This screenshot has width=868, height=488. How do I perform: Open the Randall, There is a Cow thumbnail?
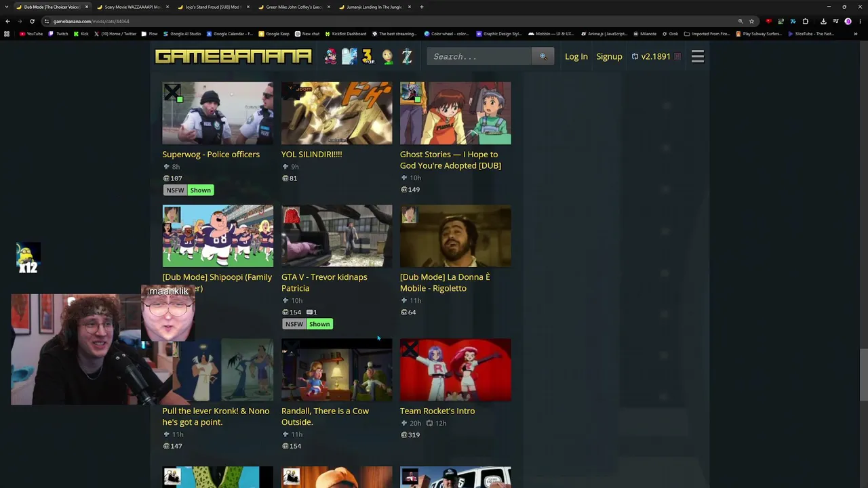coord(336,370)
